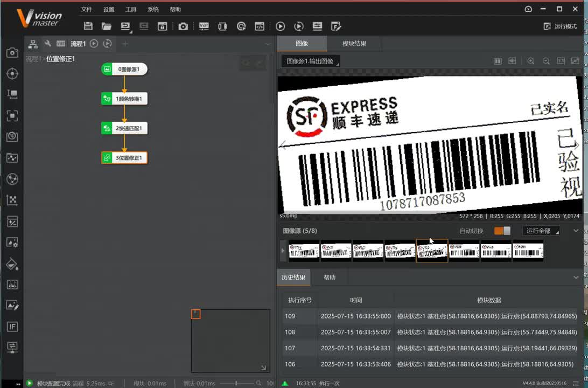Switch to the 模块结果 tab
The height and width of the screenshot is (388, 588).
tap(354, 44)
